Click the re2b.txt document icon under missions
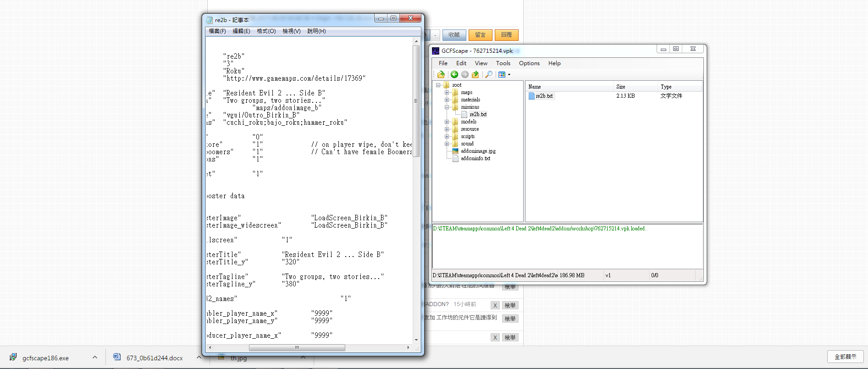Image resolution: width=868 pixels, height=369 pixels. tap(464, 114)
